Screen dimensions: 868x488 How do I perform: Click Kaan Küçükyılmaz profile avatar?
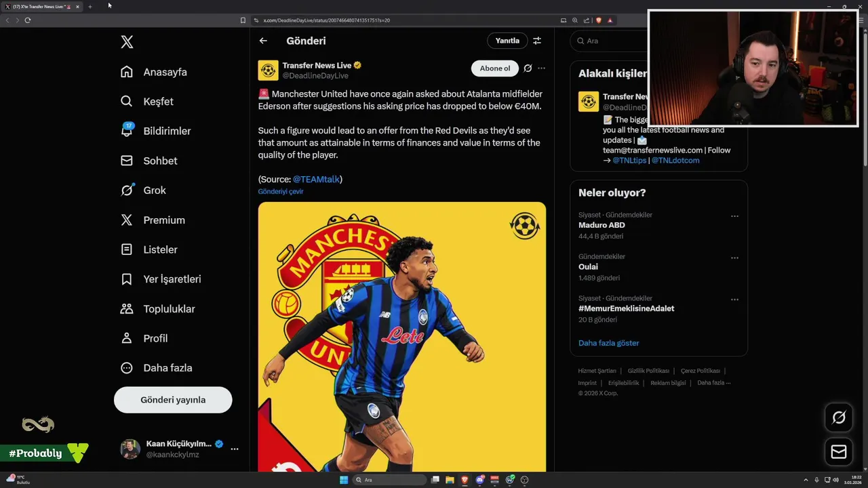(x=130, y=449)
